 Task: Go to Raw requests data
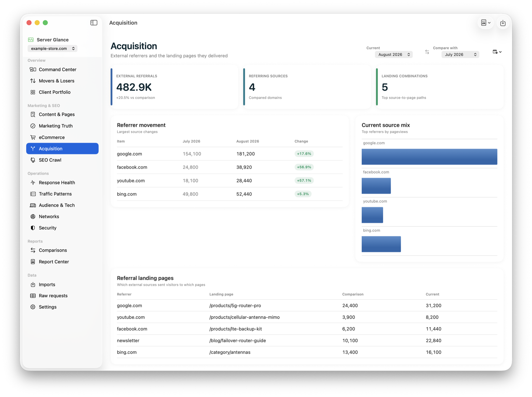point(62,296)
